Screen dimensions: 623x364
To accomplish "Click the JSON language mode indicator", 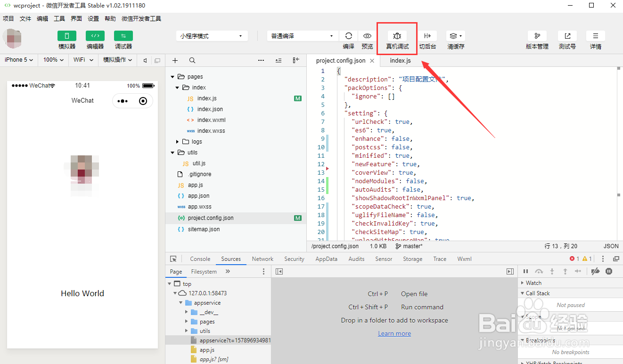I will pyautogui.click(x=611, y=246).
